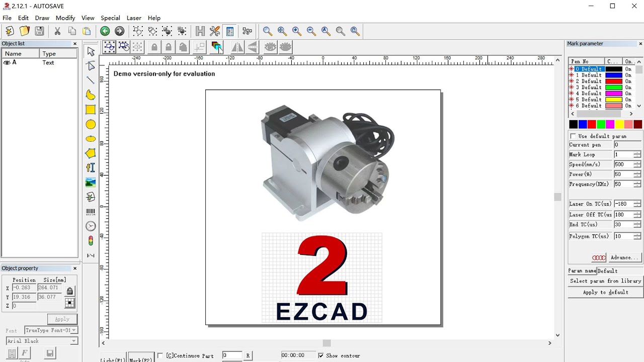Click the Power(%) spinner arrows
This screenshot has width=644, height=362.
tap(637, 174)
